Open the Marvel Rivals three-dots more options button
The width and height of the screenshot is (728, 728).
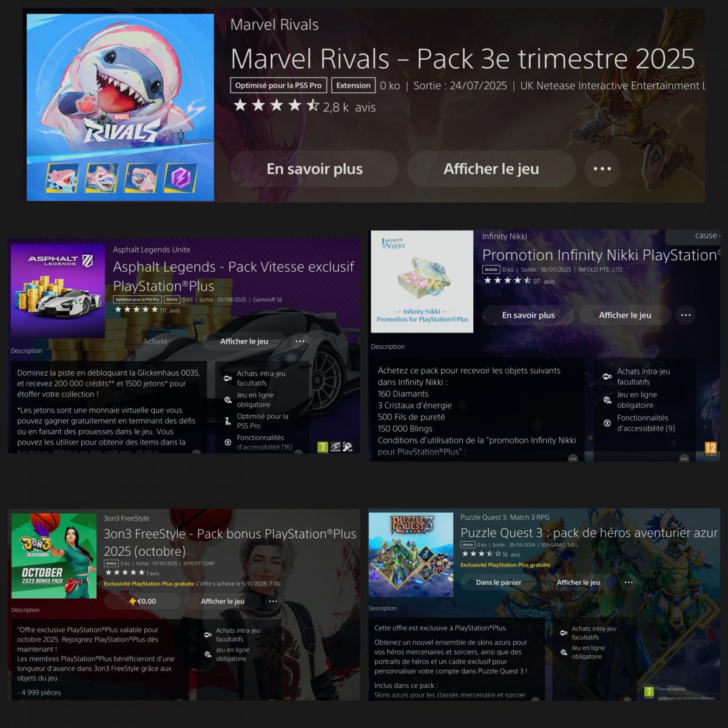click(602, 169)
